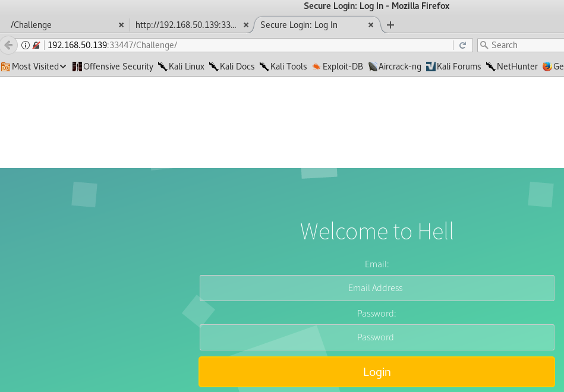Select the Secure Login: Log In tab
This screenshot has width=564, height=392.
[317, 25]
